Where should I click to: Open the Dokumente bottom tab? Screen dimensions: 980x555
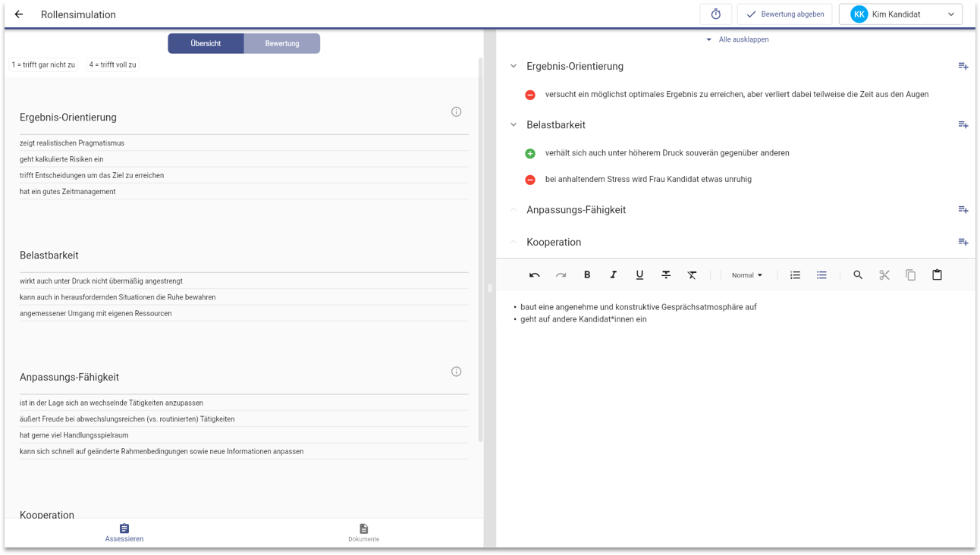(363, 533)
